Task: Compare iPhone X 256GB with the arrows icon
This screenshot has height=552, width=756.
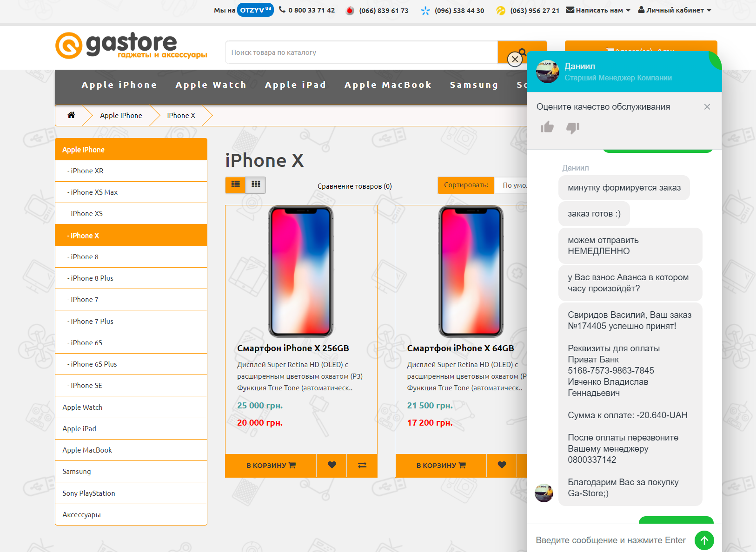Action: coord(362,465)
